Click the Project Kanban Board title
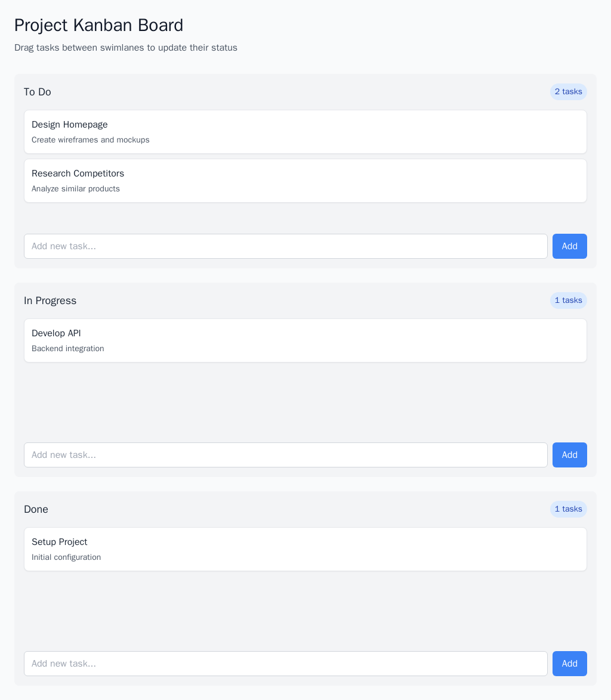 (x=99, y=26)
